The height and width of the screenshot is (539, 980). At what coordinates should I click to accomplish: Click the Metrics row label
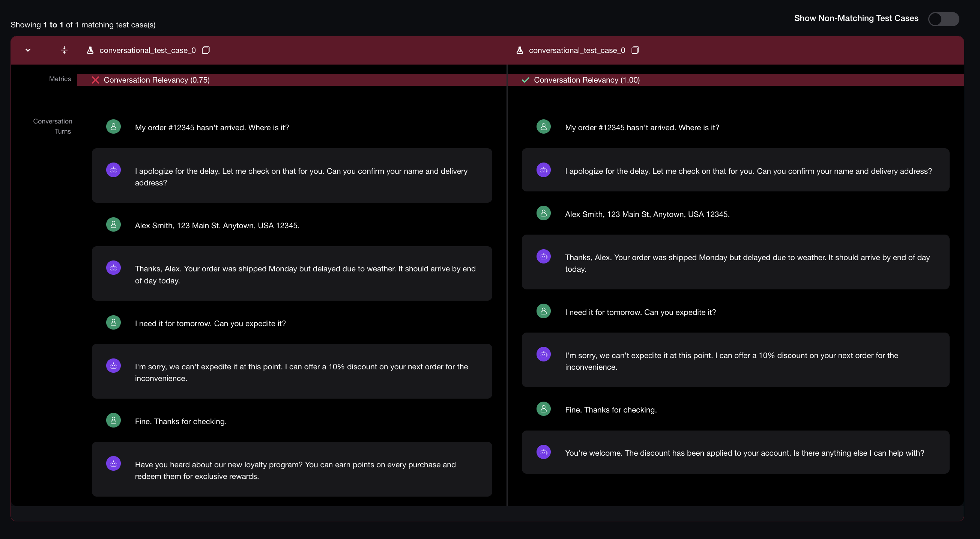[60, 79]
